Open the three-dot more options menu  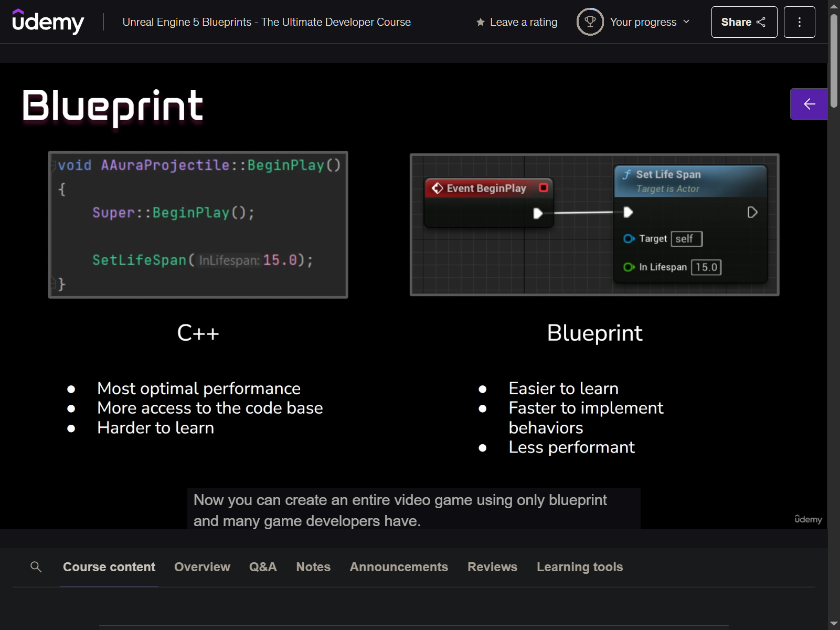pyautogui.click(x=799, y=22)
